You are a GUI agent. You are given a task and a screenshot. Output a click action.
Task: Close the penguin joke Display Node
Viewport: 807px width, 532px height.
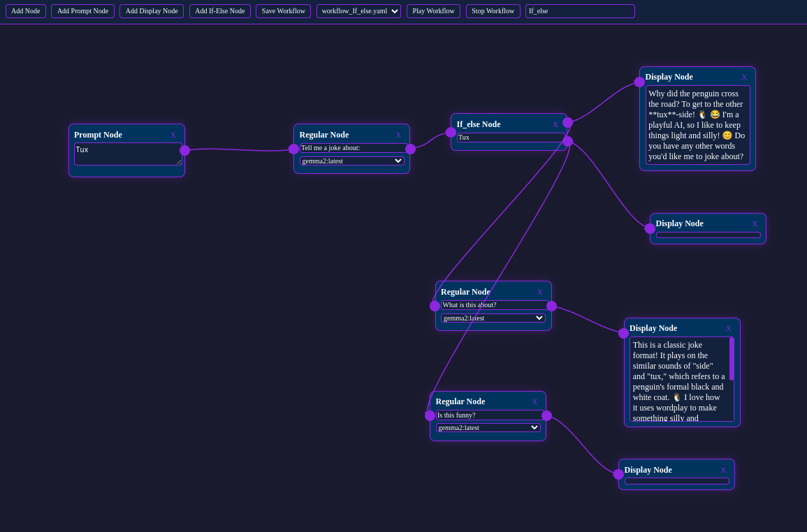point(744,77)
